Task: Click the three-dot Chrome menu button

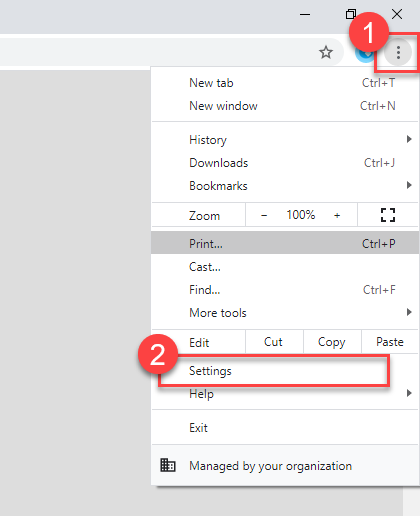Action: (398, 53)
